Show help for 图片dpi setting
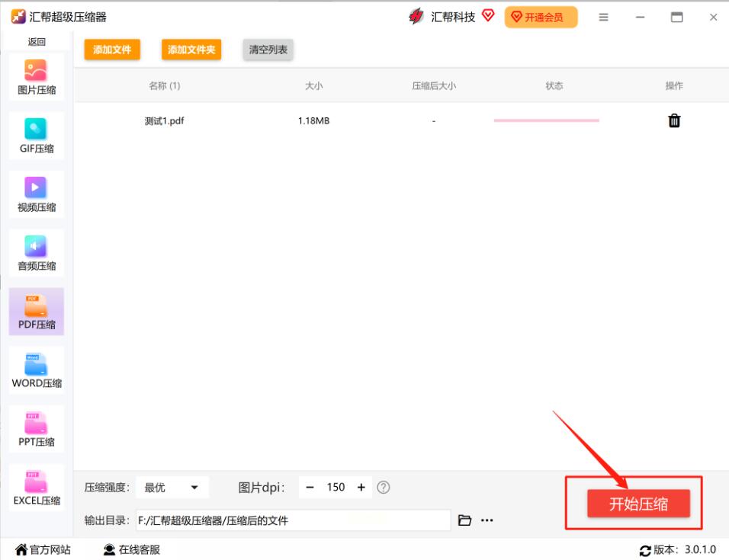 coord(384,487)
